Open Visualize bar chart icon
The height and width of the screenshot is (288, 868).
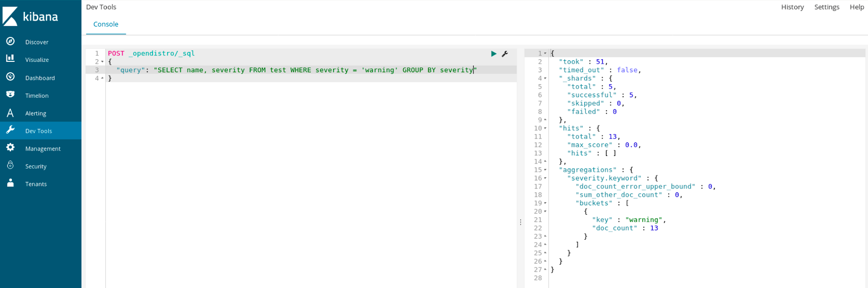point(10,59)
